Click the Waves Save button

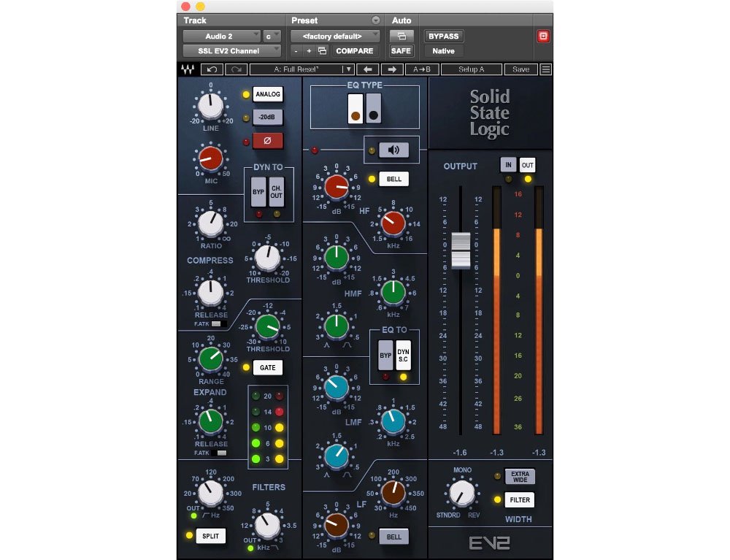520,69
